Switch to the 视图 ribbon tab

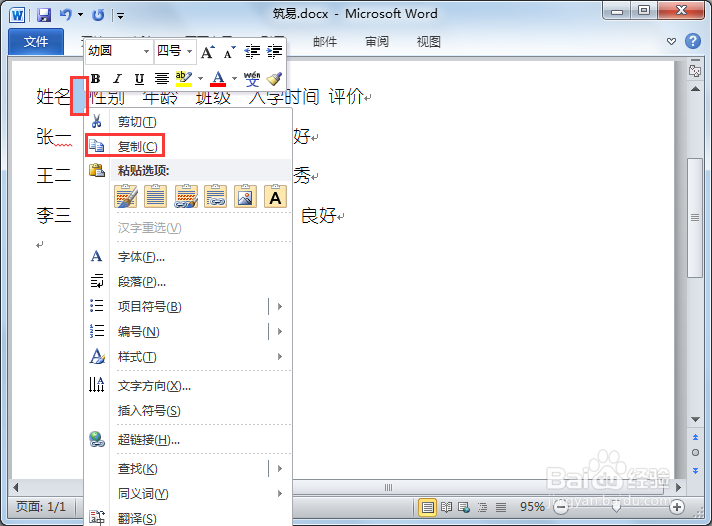pos(429,42)
